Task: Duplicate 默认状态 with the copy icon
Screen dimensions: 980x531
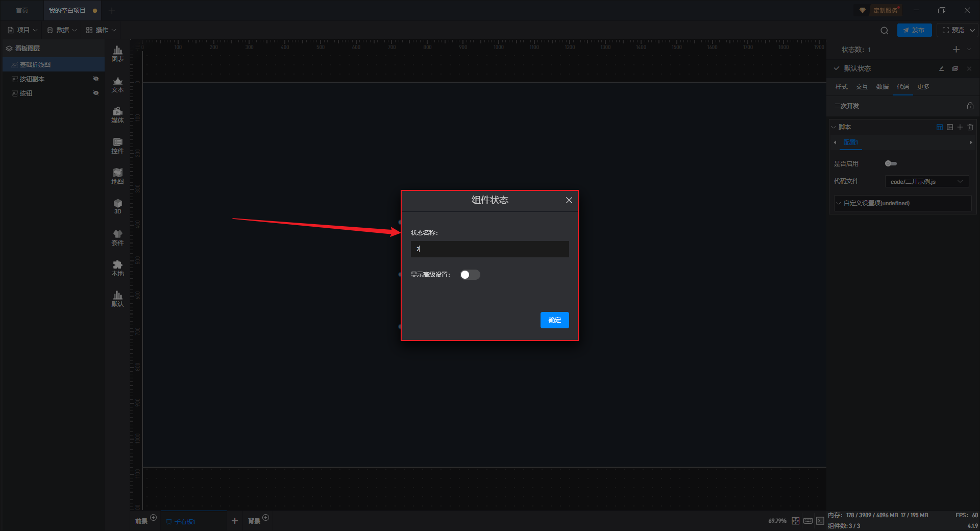Action: [955, 68]
